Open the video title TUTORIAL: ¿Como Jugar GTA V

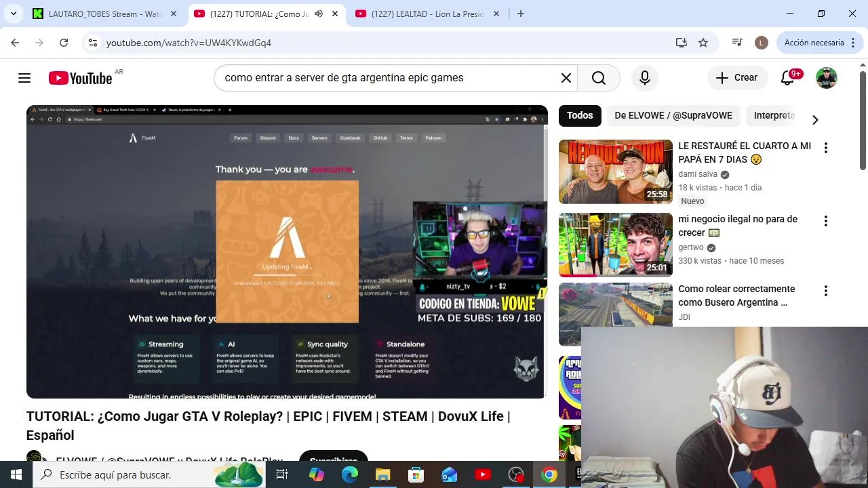pyautogui.click(x=268, y=426)
